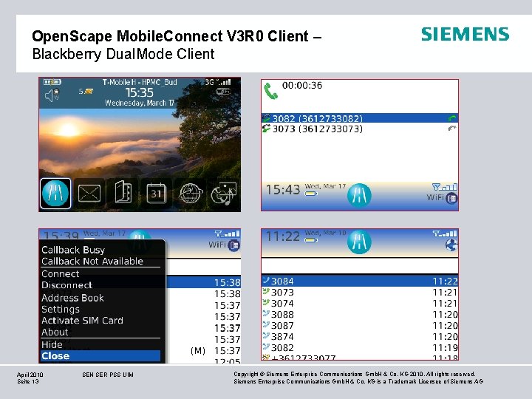
Task: Select call log entry 3074
Action: click(360, 304)
